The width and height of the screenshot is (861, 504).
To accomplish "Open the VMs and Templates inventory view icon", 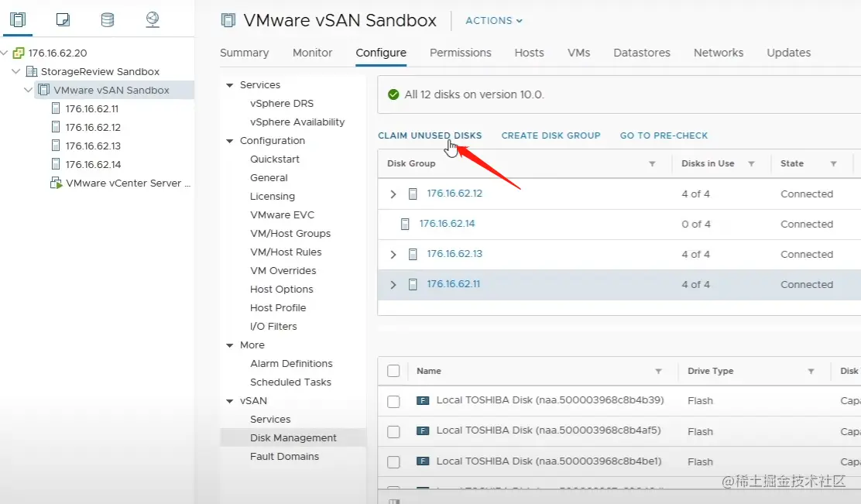I will click(63, 20).
